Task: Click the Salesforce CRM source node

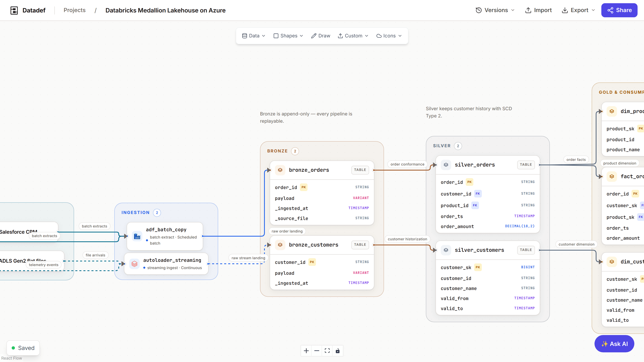Action: click(29, 232)
